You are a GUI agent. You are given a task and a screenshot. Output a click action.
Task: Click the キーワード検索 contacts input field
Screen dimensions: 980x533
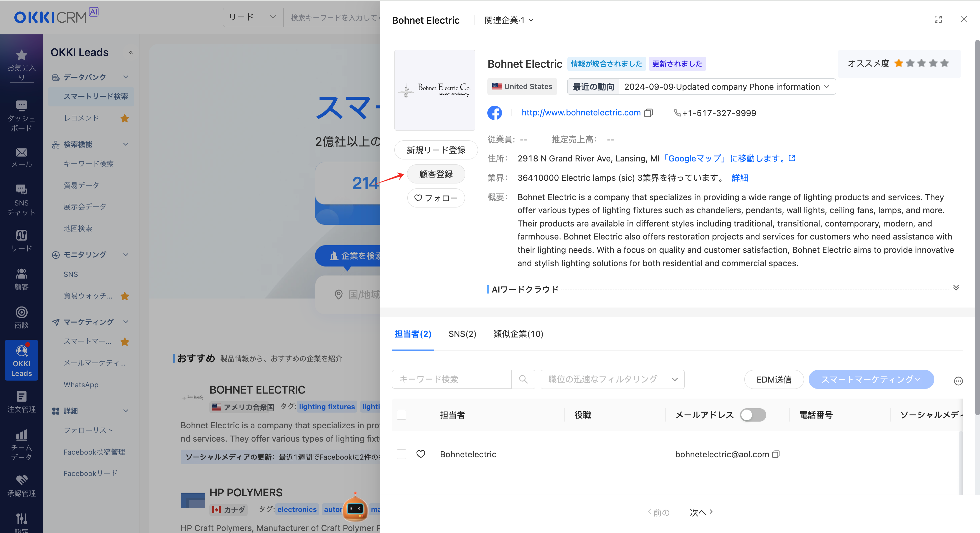(x=452, y=379)
